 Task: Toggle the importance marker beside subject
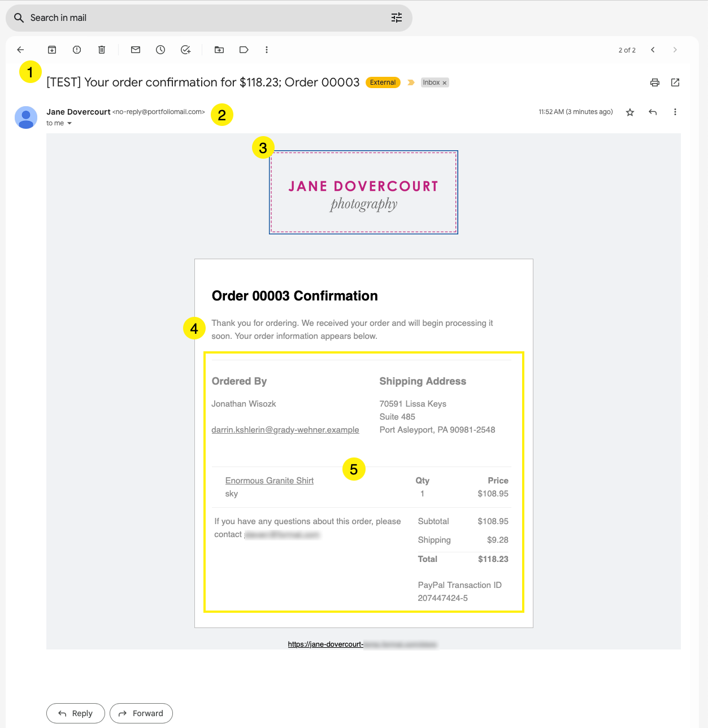click(x=411, y=82)
